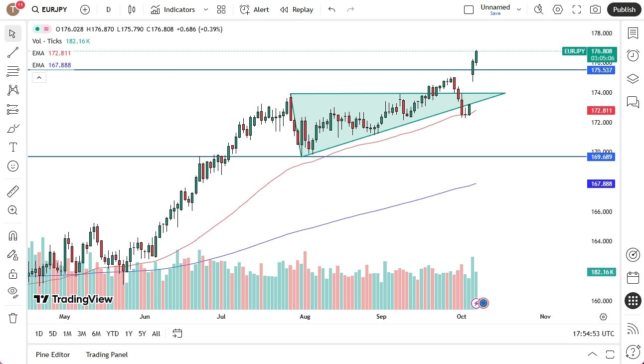The height and width of the screenshot is (364, 644).
Task: Switch to the 1Y range tab
Action: tap(128, 334)
